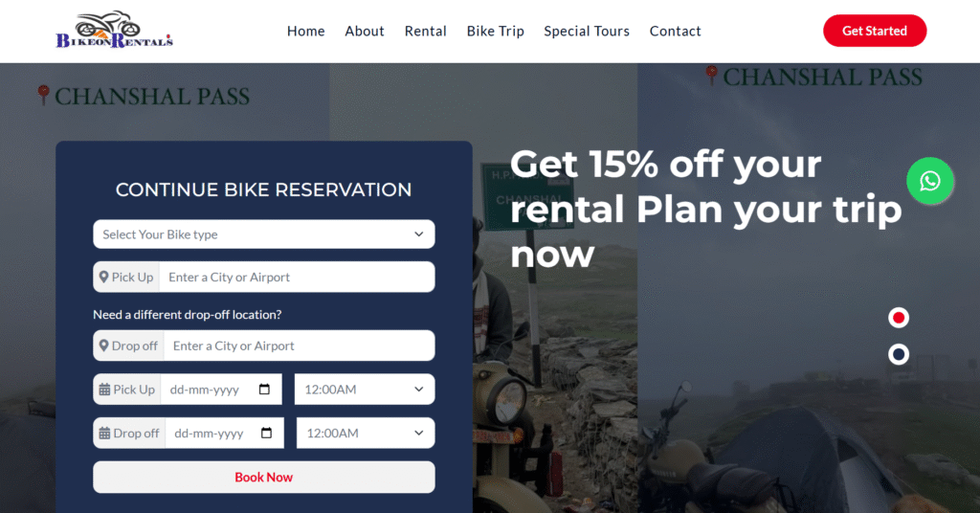Open the Pick Up date calendar picker icon
Viewport: 980px width, 513px height.
264,390
